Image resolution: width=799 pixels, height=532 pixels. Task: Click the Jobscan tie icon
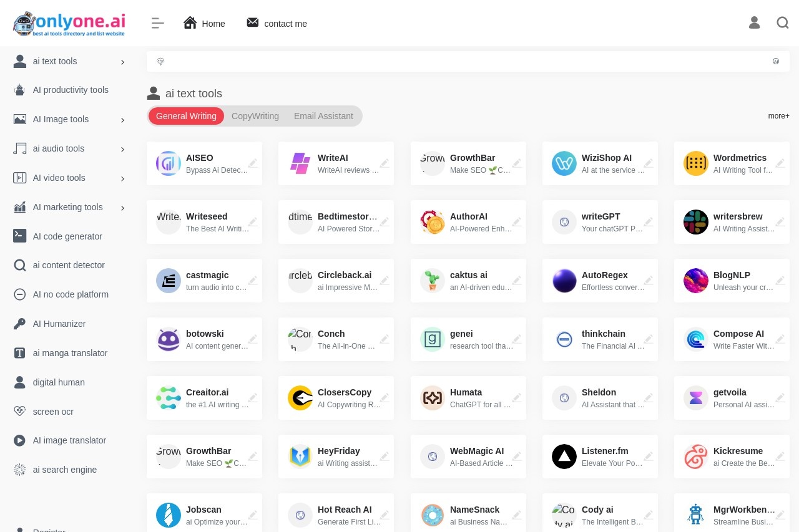pyautogui.click(x=169, y=515)
